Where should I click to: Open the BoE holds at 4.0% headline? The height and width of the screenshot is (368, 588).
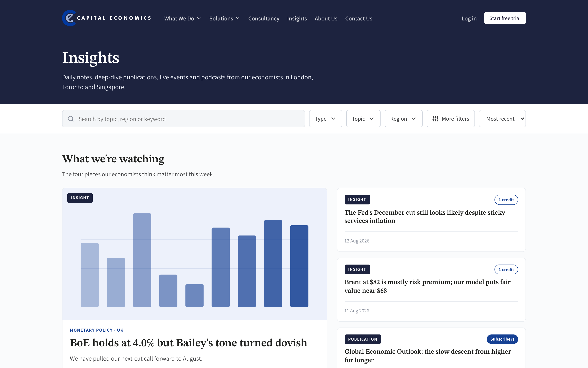189,343
